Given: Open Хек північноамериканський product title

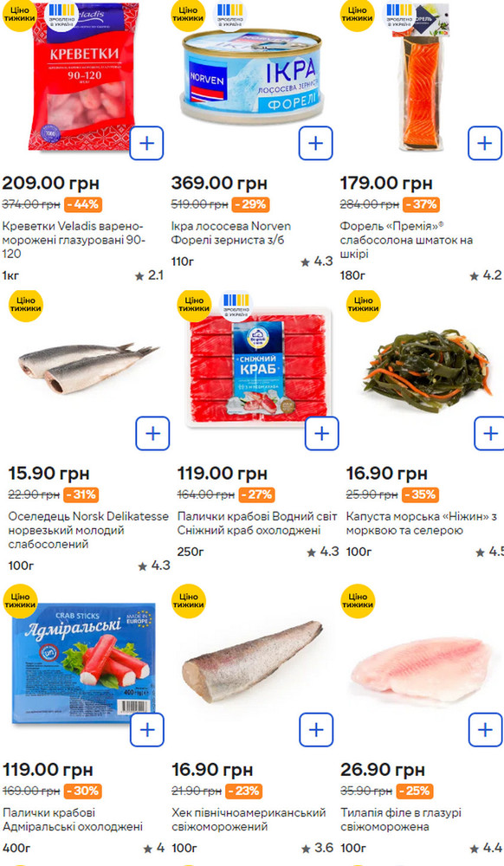Looking at the screenshot, I should (x=249, y=819).
